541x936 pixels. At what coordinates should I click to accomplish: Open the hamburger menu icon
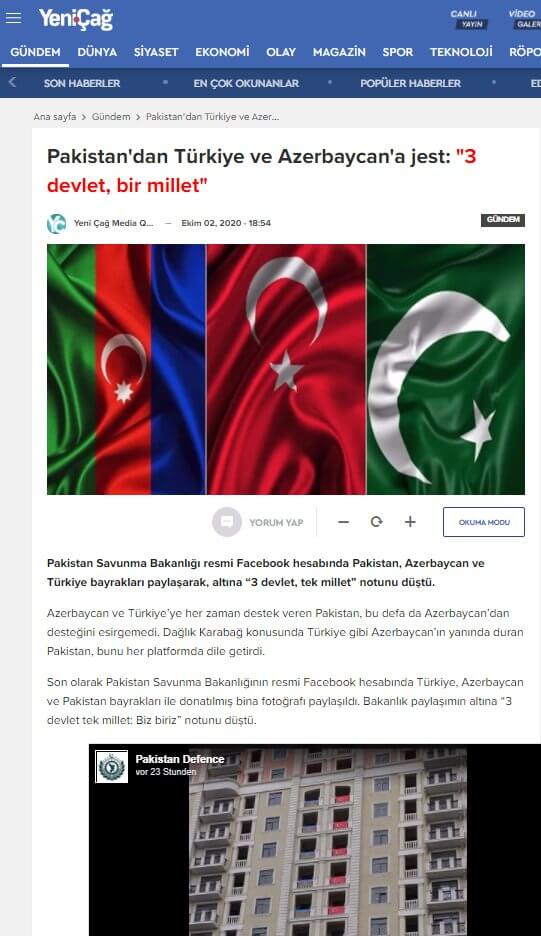click(13, 18)
